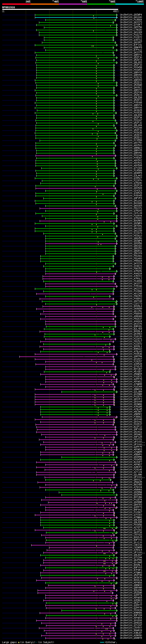Screen dimensions: 146x644
Task: Select the UniRef100_Q8RVY1 label
Action: pos(131,55)
